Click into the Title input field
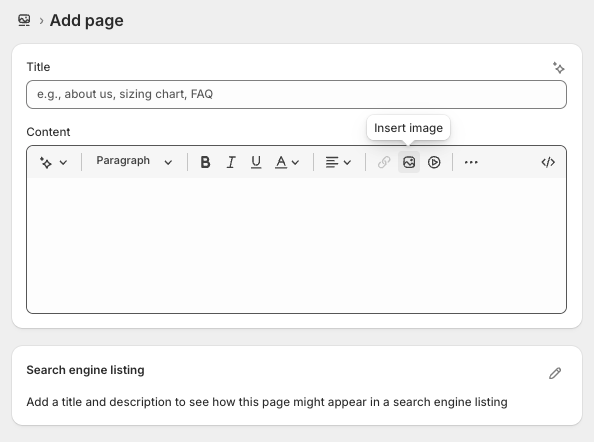Screen dimensions: 594x442 pyautogui.click(x=296, y=94)
